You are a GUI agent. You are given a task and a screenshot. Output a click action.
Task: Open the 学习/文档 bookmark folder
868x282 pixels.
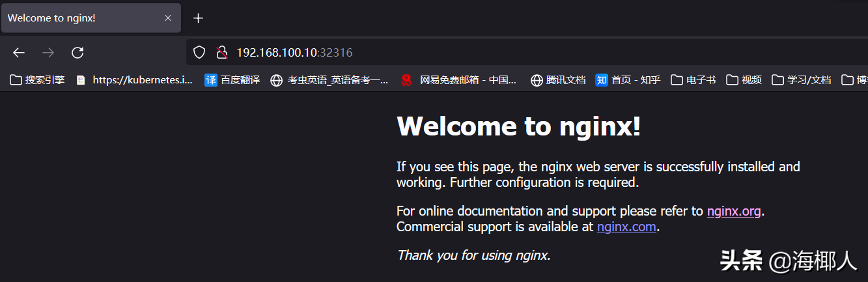coord(802,80)
